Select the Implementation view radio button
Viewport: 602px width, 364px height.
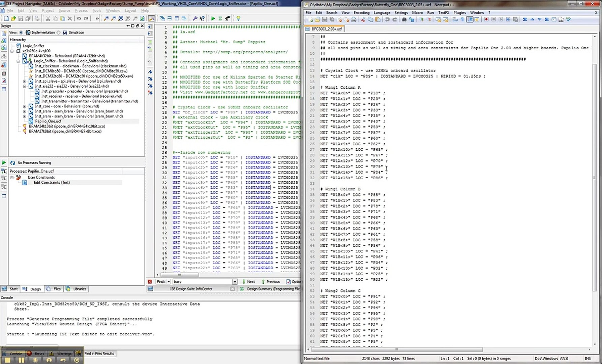pos(21,33)
